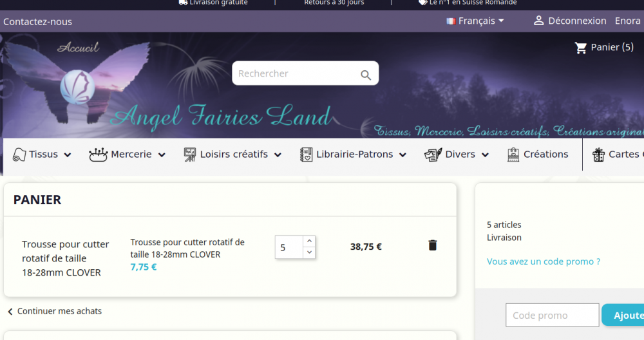Click the Angel Fairies Land title
Viewport: 644px width, 340px height.
coord(221,117)
